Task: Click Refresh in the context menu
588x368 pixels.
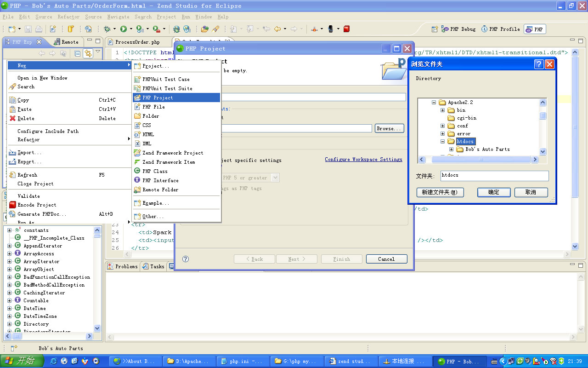Action: click(69, 175)
